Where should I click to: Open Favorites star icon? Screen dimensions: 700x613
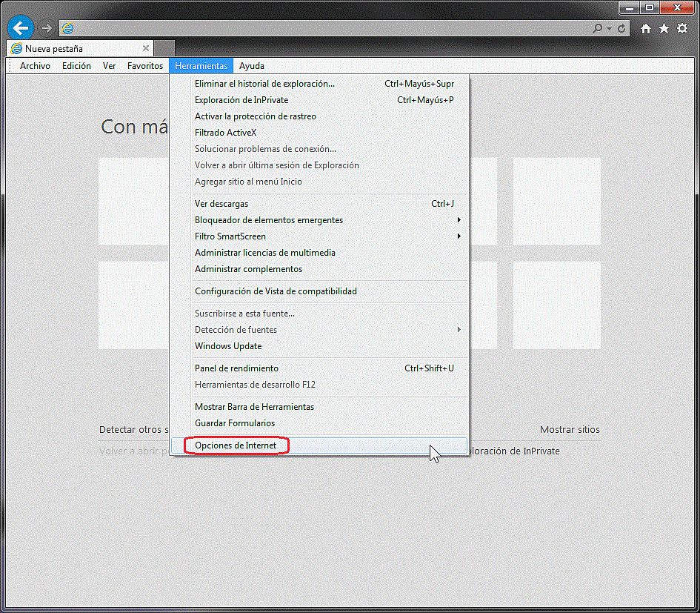(x=664, y=28)
